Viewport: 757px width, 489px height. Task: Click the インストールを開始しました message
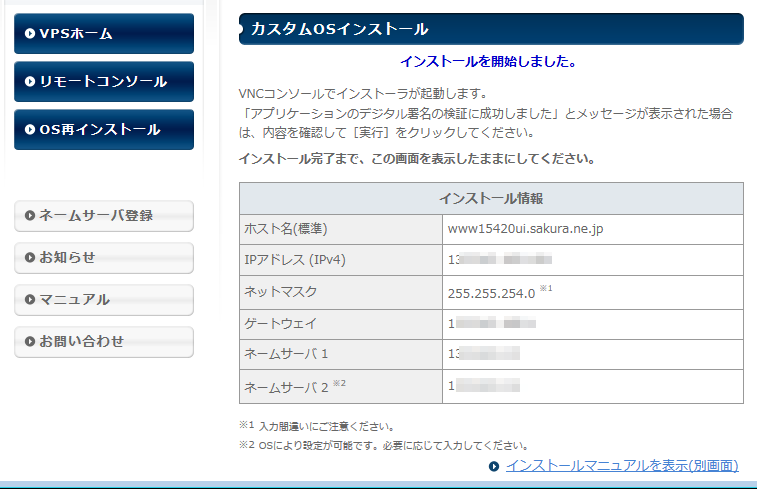[x=488, y=61]
